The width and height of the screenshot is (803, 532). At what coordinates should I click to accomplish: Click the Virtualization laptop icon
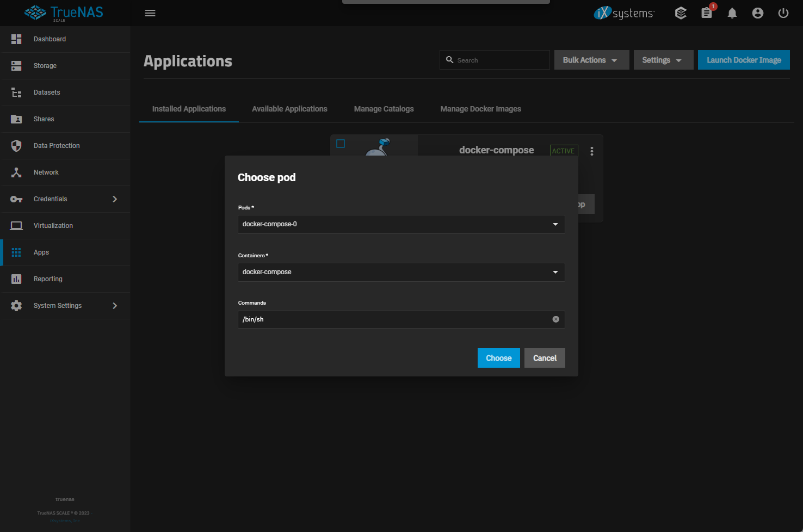pos(16,226)
